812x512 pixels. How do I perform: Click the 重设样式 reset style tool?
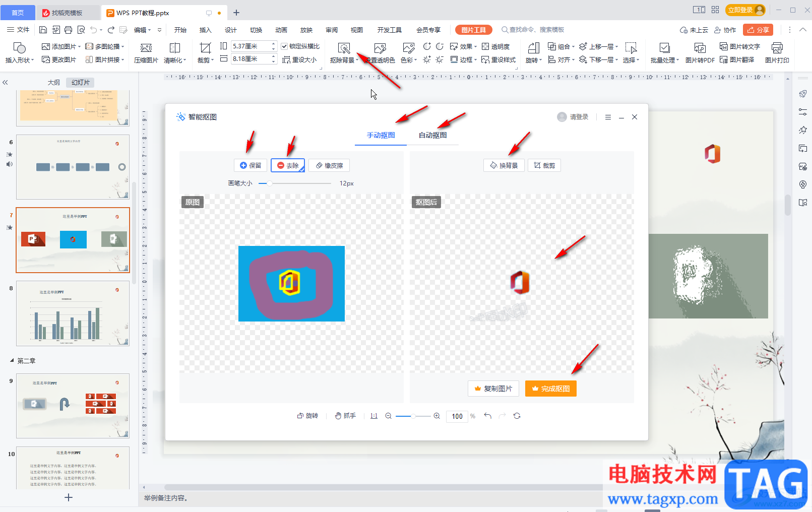(x=499, y=59)
